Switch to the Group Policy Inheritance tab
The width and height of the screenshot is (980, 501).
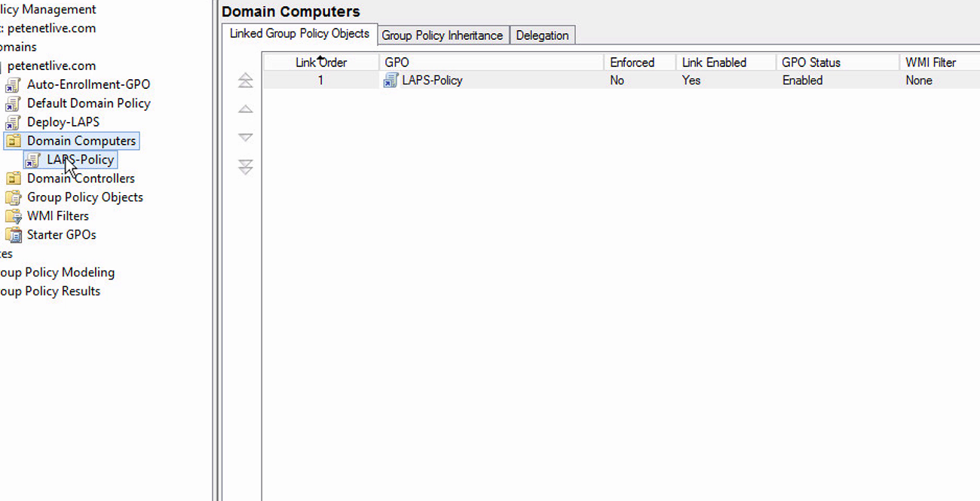click(x=443, y=35)
